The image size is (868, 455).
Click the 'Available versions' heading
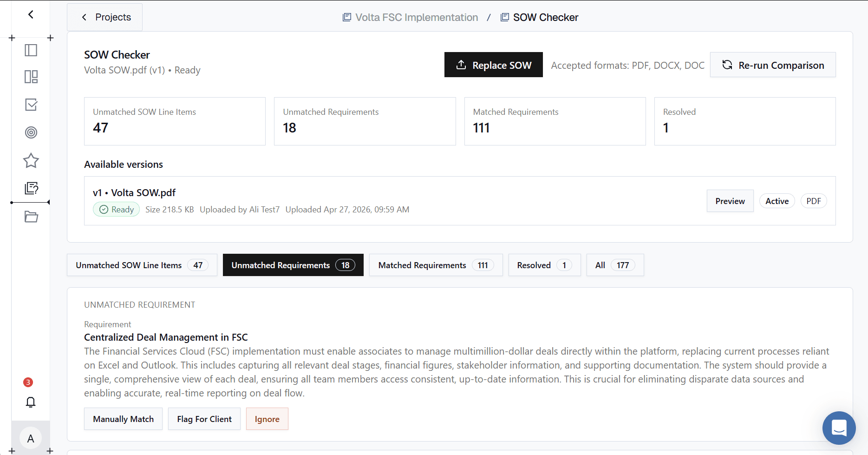pyautogui.click(x=124, y=164)
